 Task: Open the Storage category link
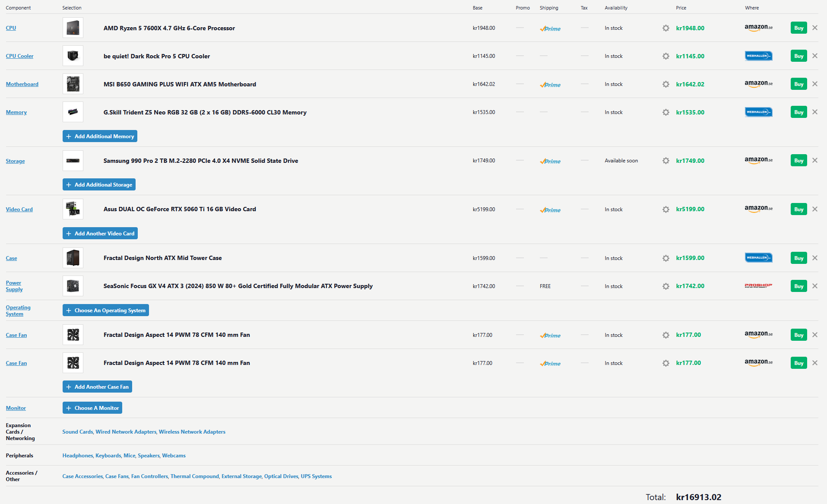coord(15,161)
